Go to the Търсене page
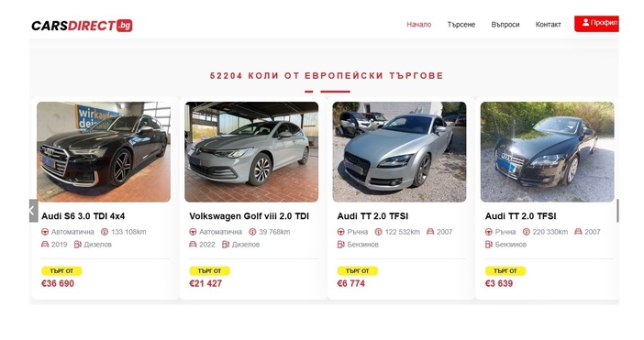This screenshot has width=644, height=340. pos(461,25)
